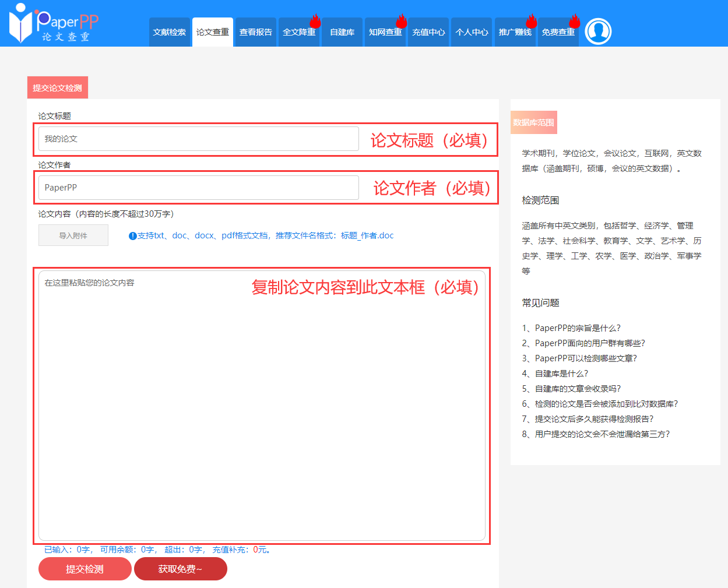
Task: Click the 提交检测 button
Action: tap(85, 569)
